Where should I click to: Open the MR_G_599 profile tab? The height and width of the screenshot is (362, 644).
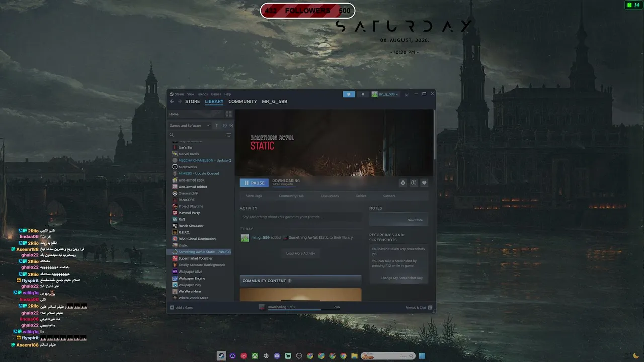[274, 101]
